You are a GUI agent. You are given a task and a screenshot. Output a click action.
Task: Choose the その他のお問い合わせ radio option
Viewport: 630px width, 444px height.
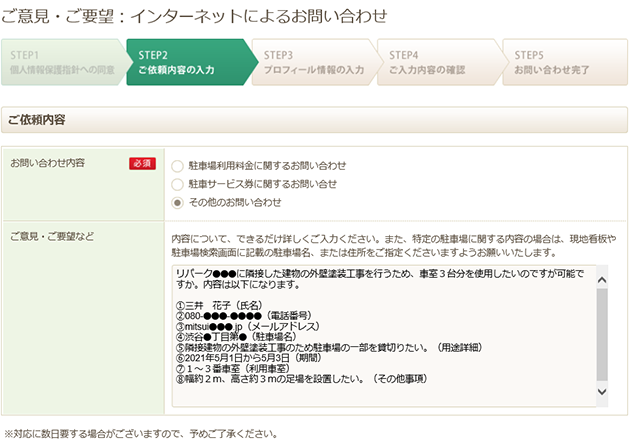177,203
